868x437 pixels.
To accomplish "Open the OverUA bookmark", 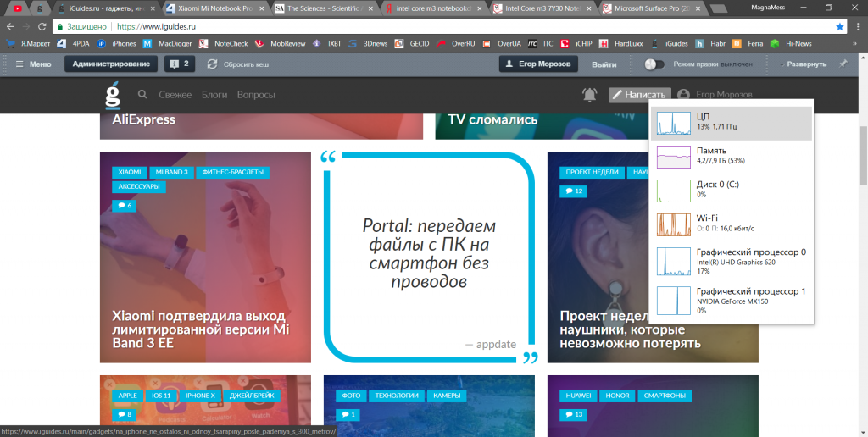I will (x=502, y=44).
